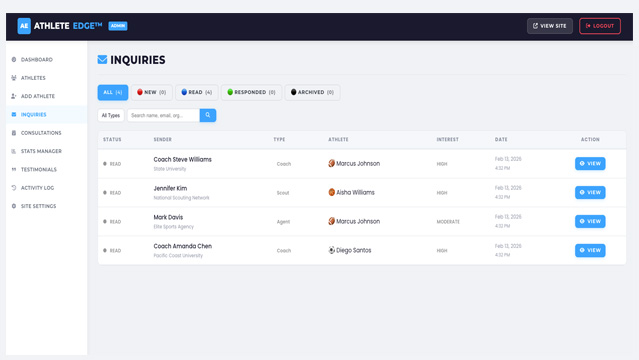Click sender name Jennifer Kim

coord(170,188)
